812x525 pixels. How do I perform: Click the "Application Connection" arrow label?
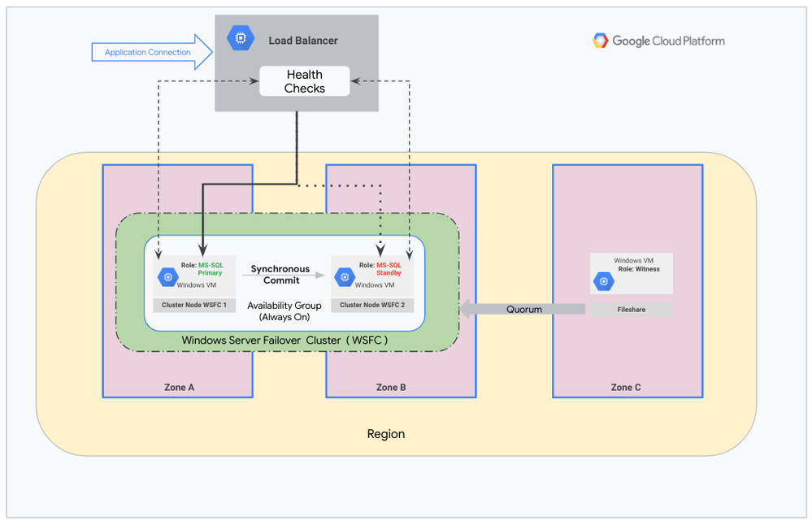click(148, 52)
